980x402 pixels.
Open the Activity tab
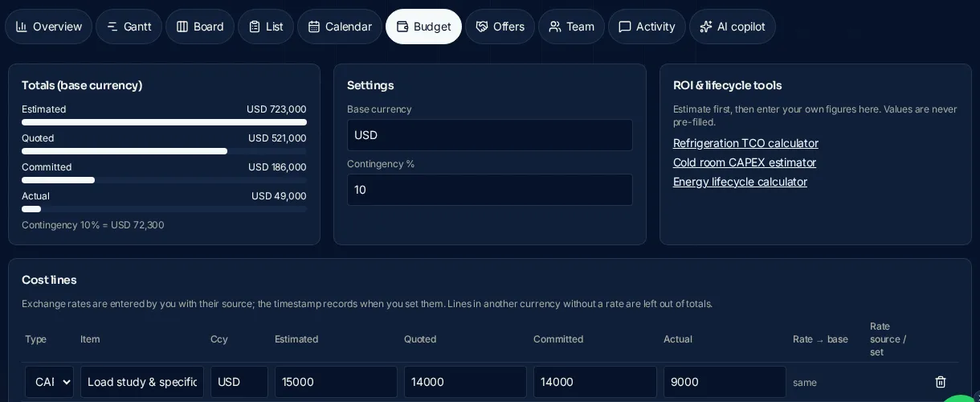647,27
